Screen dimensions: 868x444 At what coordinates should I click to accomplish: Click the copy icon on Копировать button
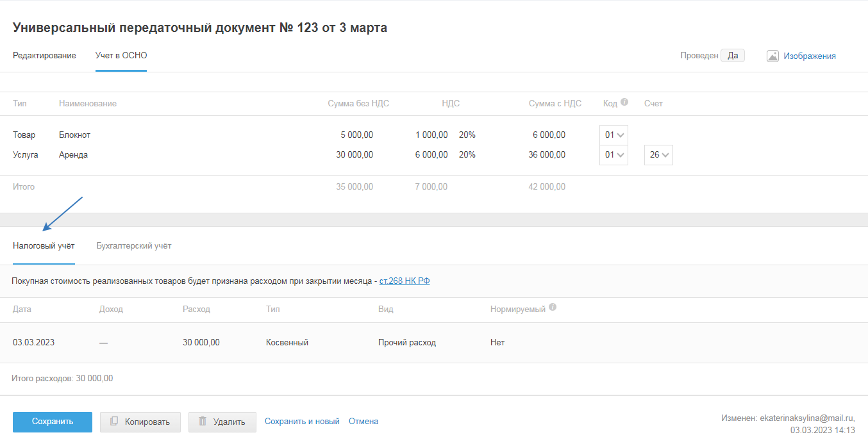tap(114, 422)
